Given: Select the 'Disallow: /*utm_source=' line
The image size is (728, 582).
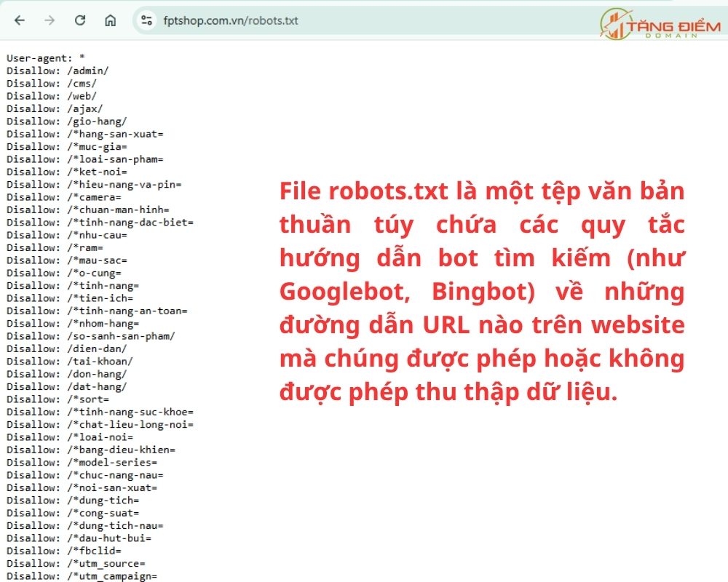Looking at the screenshot, I should [x=76, y=563].
